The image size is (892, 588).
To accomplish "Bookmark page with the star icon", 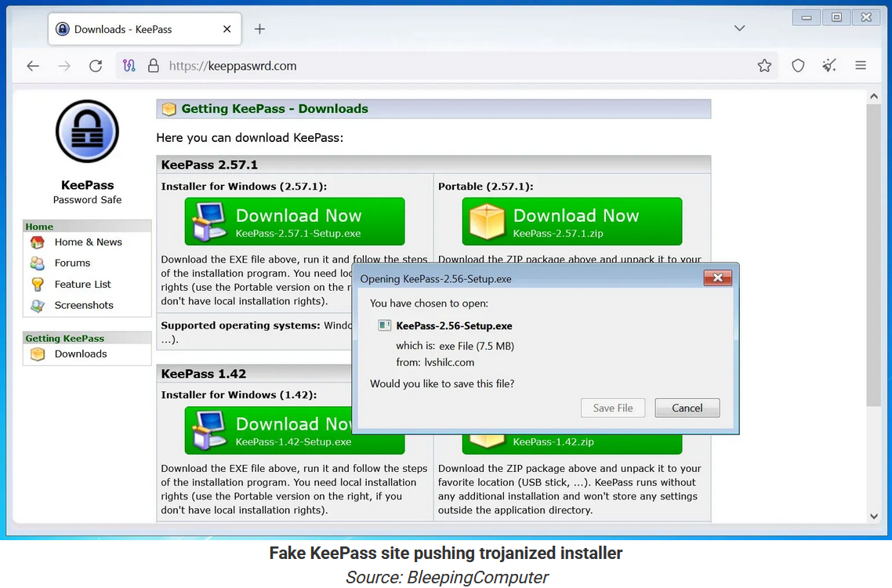I will click(764, 66).
